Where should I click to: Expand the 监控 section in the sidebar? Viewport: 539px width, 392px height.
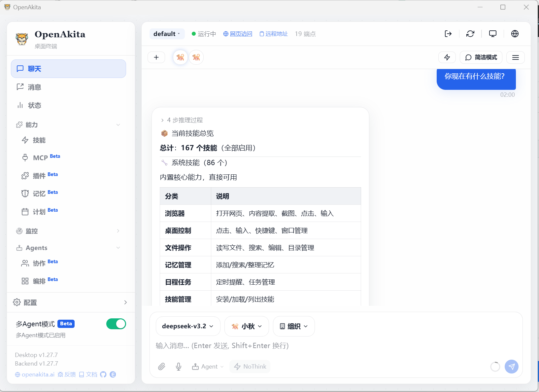(69, 231)
